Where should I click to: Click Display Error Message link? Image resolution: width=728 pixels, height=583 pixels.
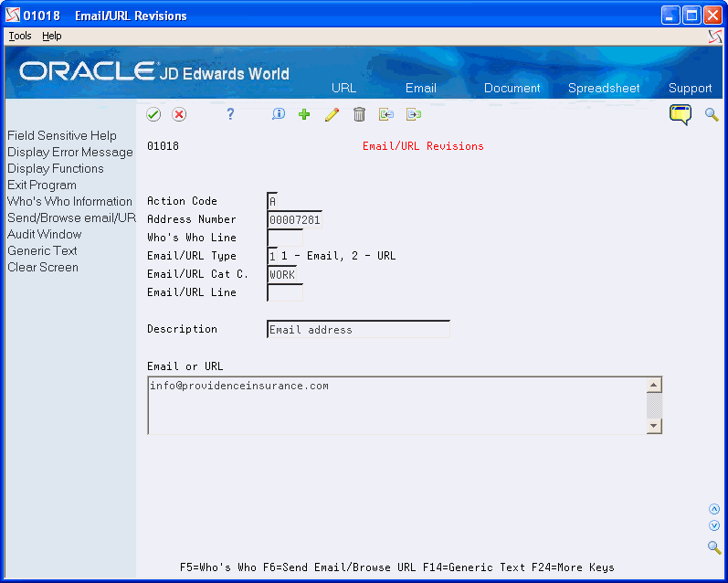[x=70, y=152]
